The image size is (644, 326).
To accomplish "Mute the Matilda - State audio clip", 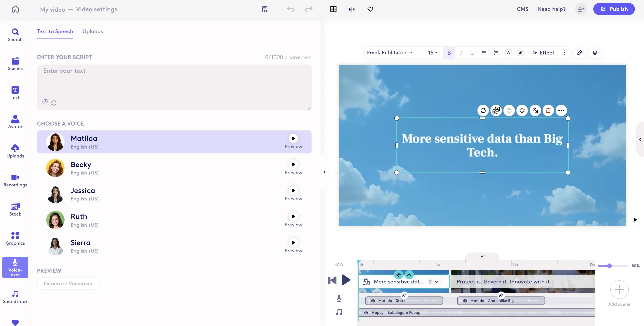I will [372, 300].
